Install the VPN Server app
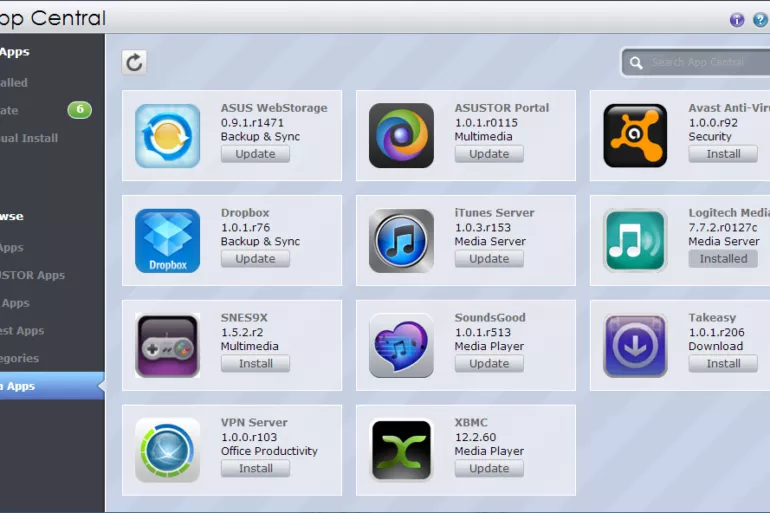The image size is (770, 513). tap(255, 468)
